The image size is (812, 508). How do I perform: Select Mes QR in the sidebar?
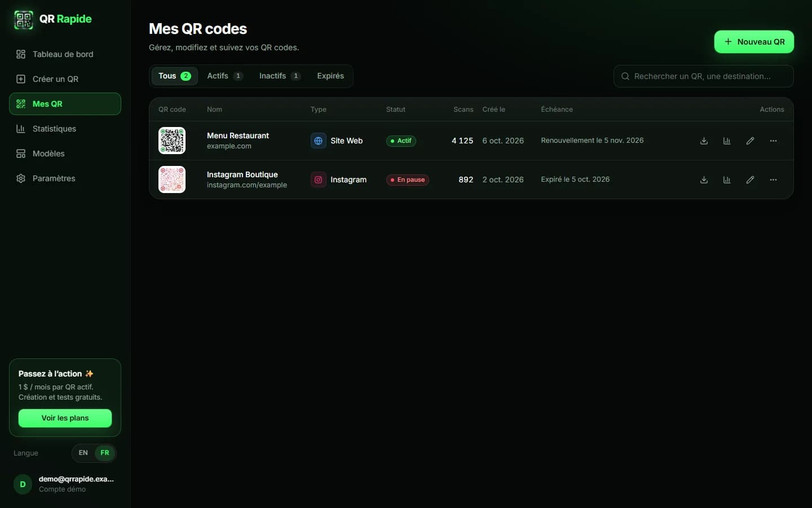pyautogui.click(x=65, y=104)
